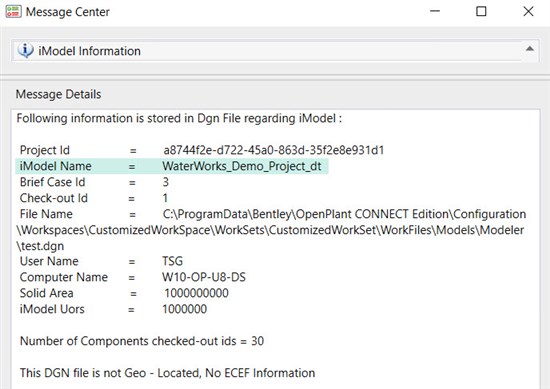The height and width of the screenshot is (389, 550).
Task: Select the highlighted iModel Name line
Action: pyautogui.click(x=172, y=166)
